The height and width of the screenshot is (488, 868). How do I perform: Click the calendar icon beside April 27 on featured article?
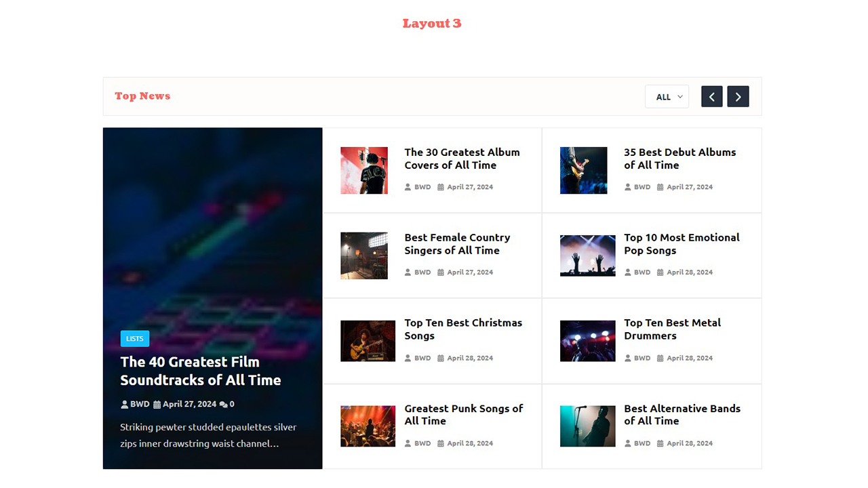(x=157, y=404)
